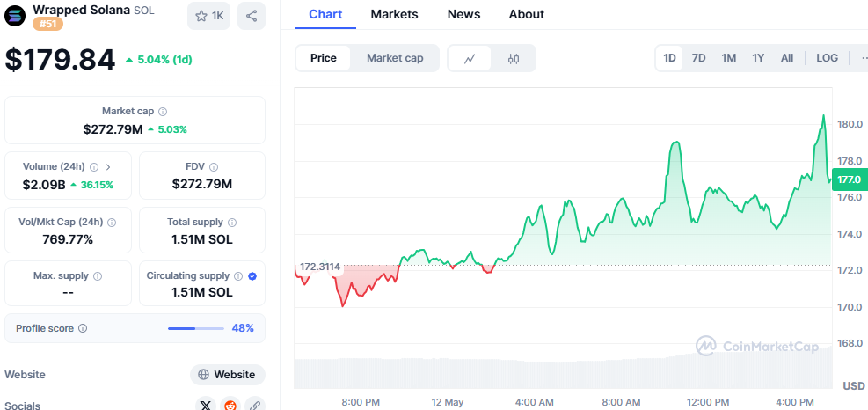868x410 pixels.
Task: Switch to the About tab
Action: coord(527,14)
